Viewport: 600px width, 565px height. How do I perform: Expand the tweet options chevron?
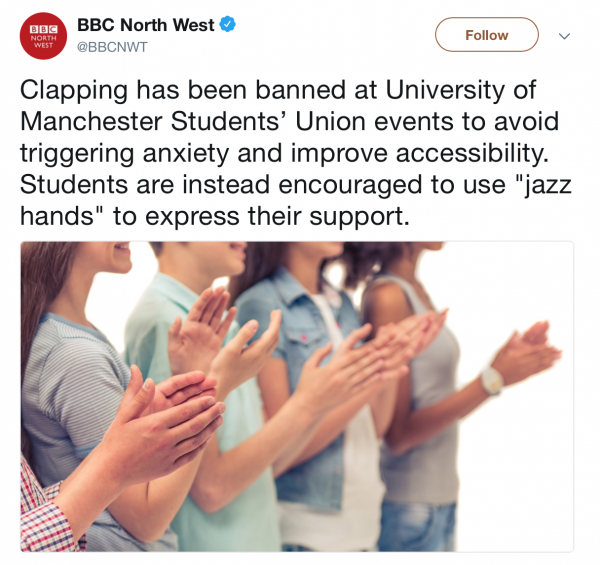(564, 36)
